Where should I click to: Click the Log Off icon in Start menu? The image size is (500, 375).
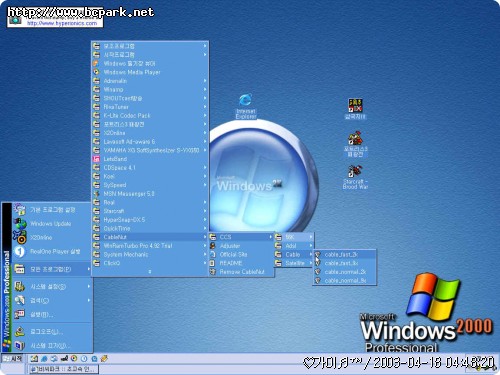tap(20, 331)
